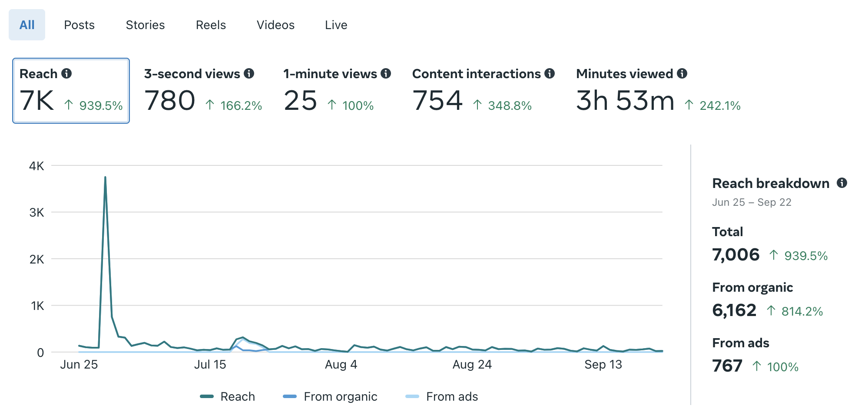Click the Sep 13 axis label

603,365
